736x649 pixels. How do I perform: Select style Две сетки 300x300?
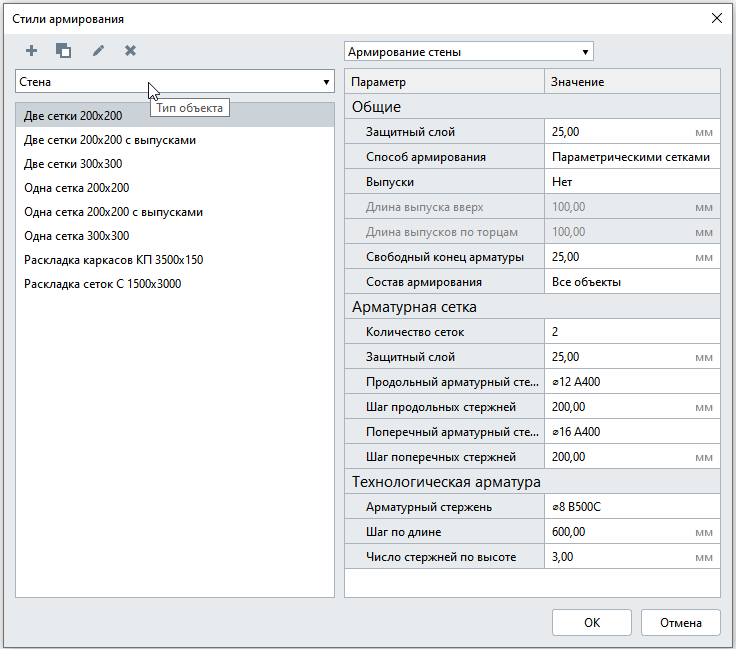point(73,164)
